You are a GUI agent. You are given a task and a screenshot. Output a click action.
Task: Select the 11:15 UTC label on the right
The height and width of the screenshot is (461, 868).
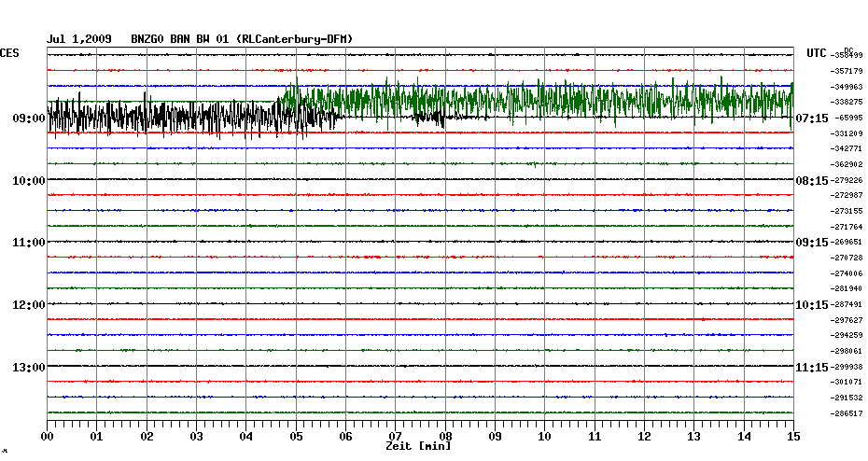pyautogui.click(x=811, y=367)
